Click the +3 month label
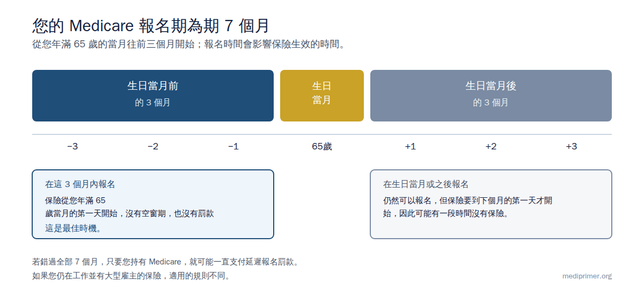Screen dimensions: 644x301 click(572, 146)
